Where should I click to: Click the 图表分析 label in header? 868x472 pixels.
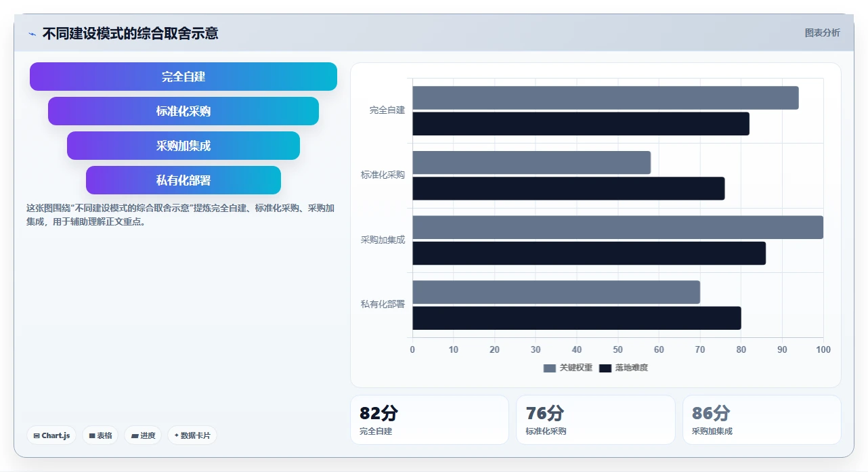pyautogui.click(x=822, y=33)
